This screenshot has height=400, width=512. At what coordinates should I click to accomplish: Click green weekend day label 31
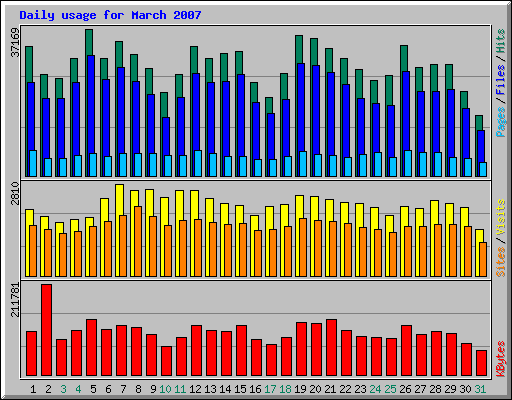pos(480,389)
